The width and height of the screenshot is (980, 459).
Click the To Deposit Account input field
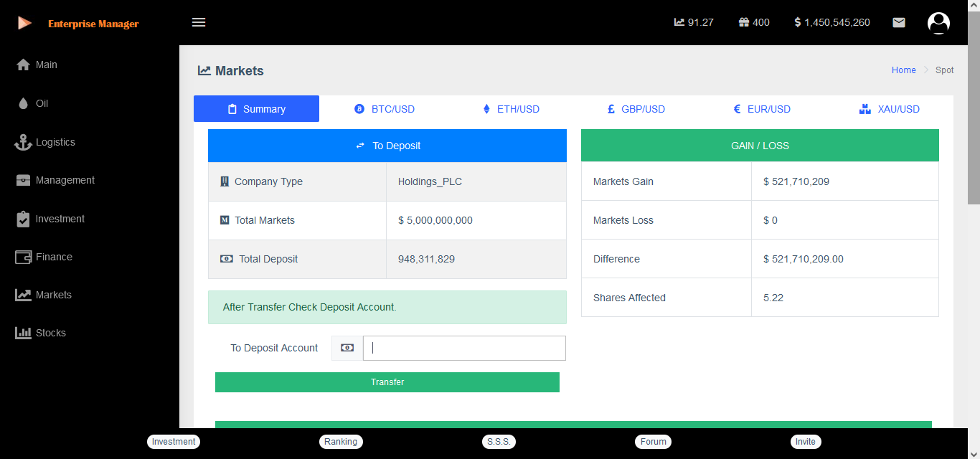[464, 348]
